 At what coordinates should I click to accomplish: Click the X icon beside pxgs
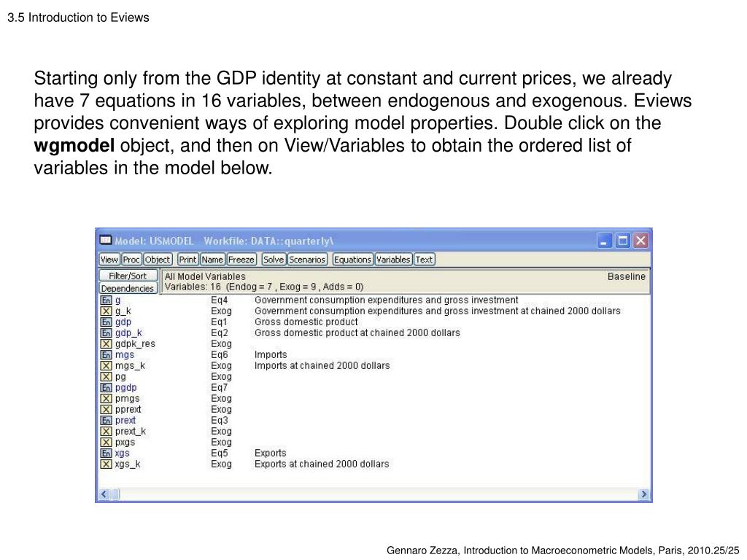106,443
